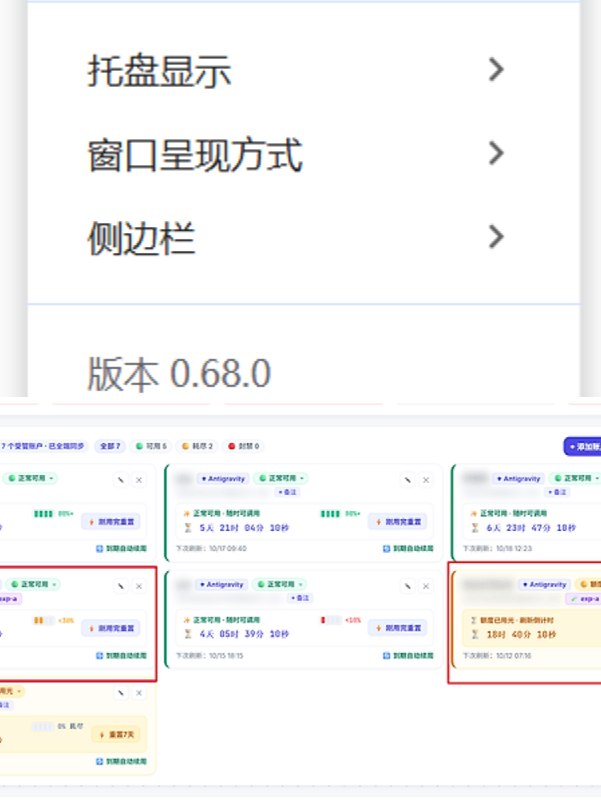Toggle 到期自动续周 on the <30% card
This screenshot has height=800, width=601.
pyautogui.click(x=121, y=656)
